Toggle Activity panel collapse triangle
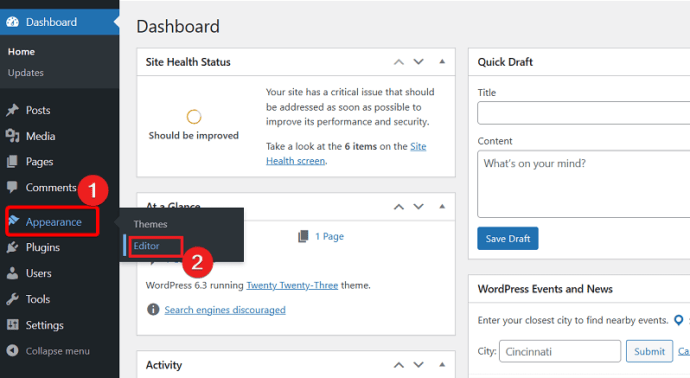Screen dimensions: 690x378 point(442,364)
